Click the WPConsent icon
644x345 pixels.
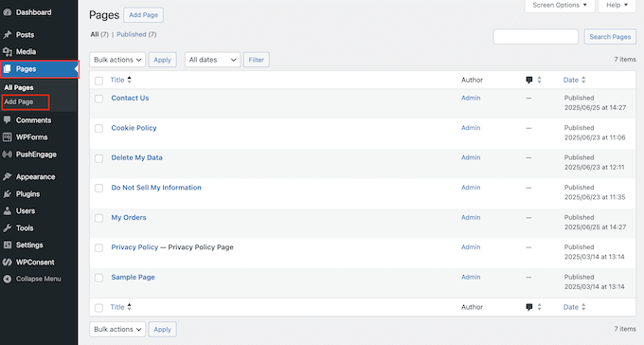7,263
